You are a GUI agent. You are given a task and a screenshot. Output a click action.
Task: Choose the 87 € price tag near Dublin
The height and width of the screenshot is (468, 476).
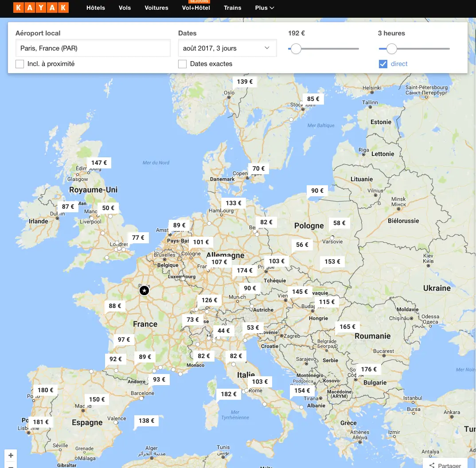(x=68, y=207)
